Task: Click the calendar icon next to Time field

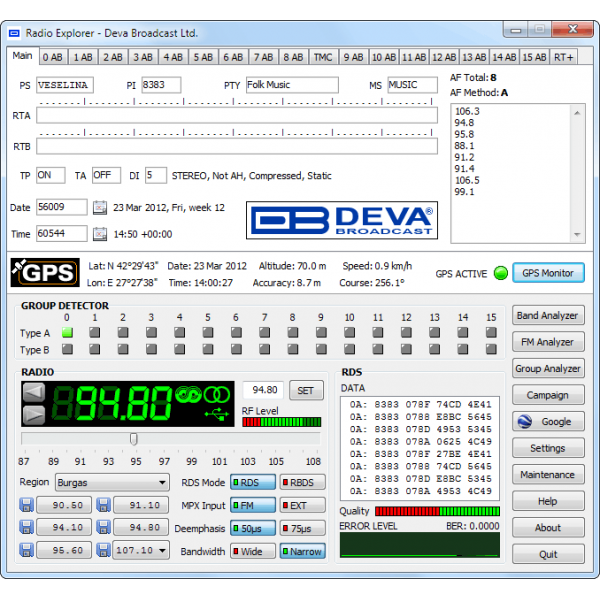Action: pyautogui.click(x=100, y=234)
